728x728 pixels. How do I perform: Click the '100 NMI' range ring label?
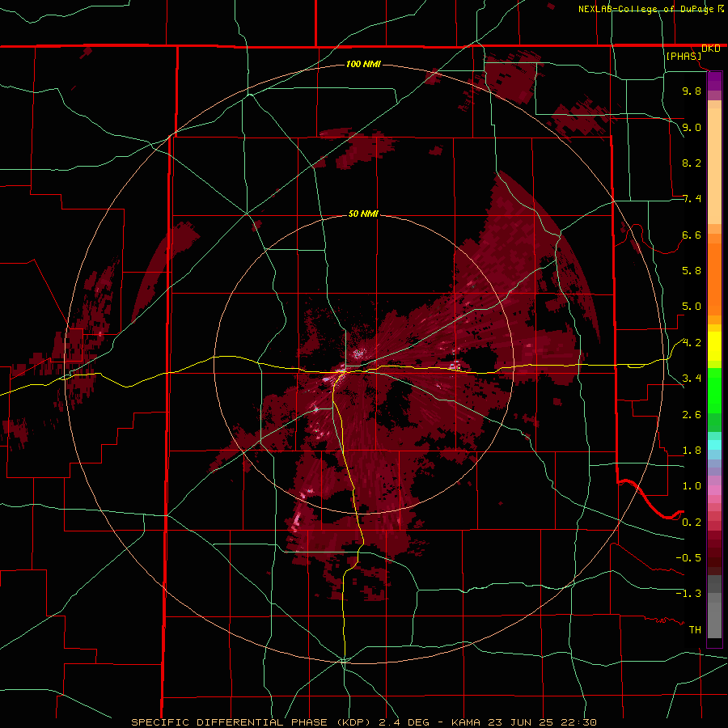click(363, 64)
